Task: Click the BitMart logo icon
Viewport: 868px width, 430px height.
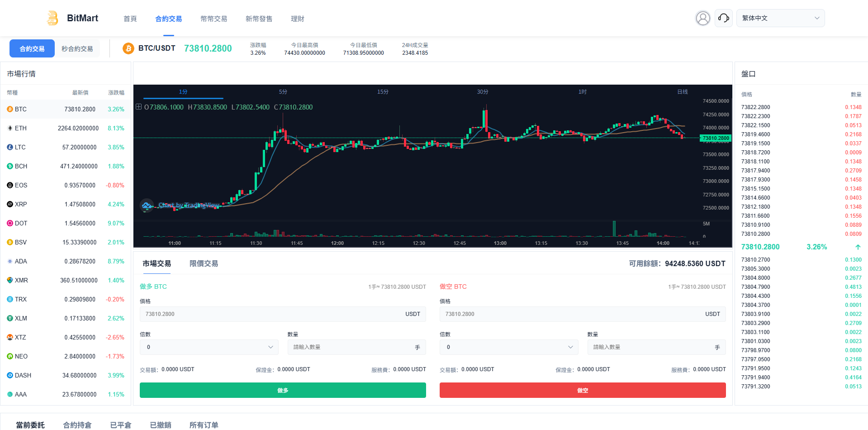Action: pos(52,18)
